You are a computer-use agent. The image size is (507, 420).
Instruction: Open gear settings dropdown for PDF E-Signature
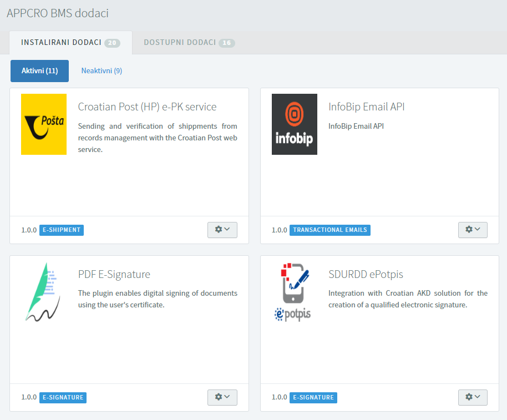(x=222, y=397)
